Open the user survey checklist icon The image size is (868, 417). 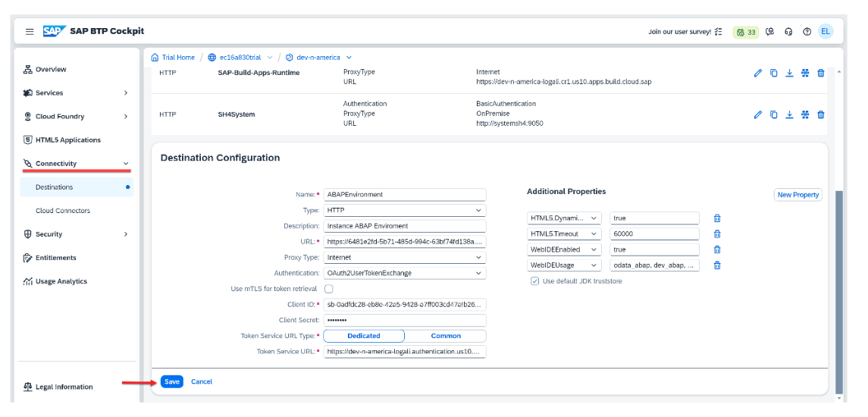point(719,32)
